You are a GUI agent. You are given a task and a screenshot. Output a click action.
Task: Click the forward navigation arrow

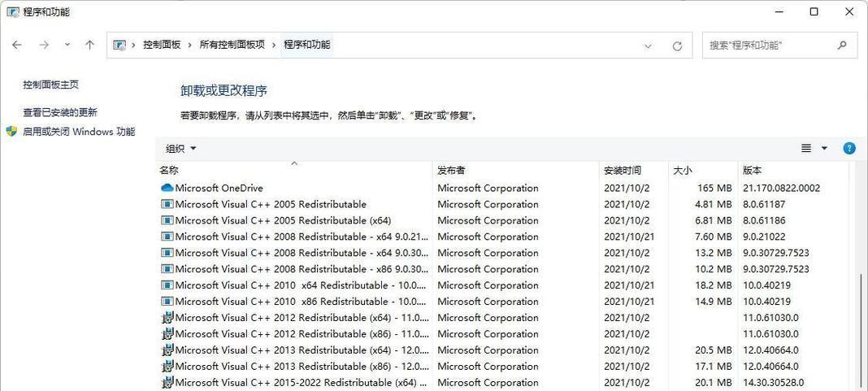(x=44, y=45)
